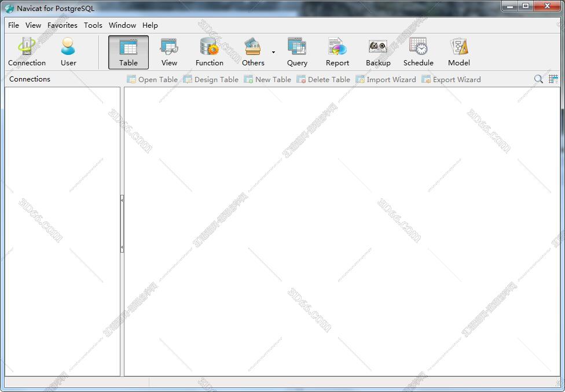The width and height of the screenshot is (565, 392).
Task: Collapse the Connections pane via splitter handle
Action: pos(122,223)
